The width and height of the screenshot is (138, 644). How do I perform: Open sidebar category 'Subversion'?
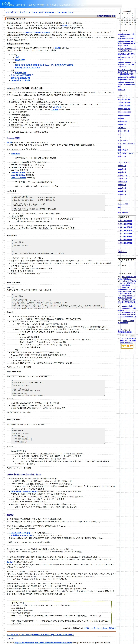pos(123,122)
